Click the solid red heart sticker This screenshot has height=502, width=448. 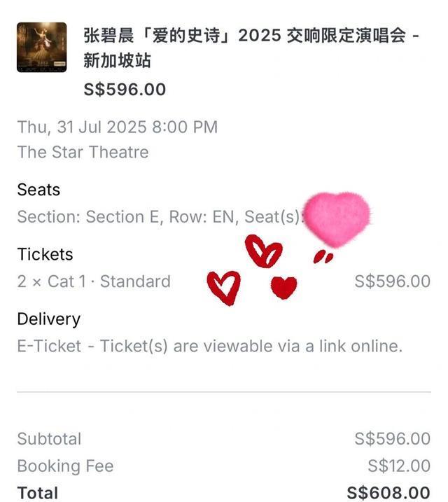point(283,288)
